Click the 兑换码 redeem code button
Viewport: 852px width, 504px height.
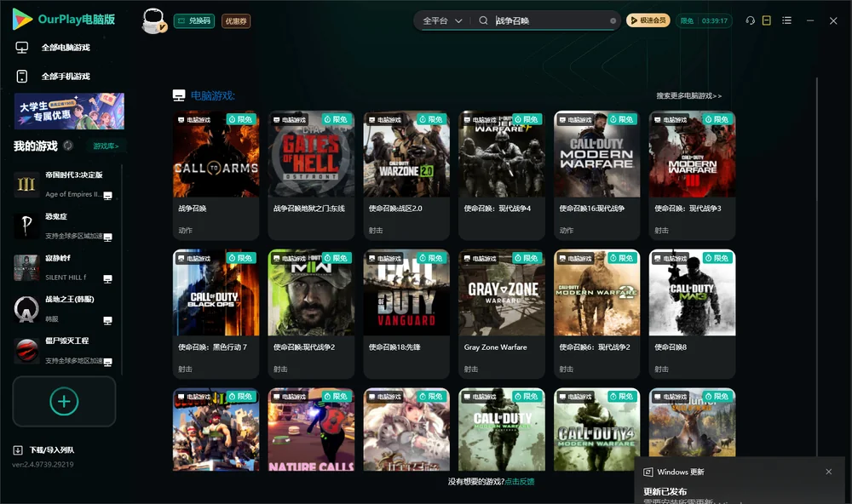(194, 20)
